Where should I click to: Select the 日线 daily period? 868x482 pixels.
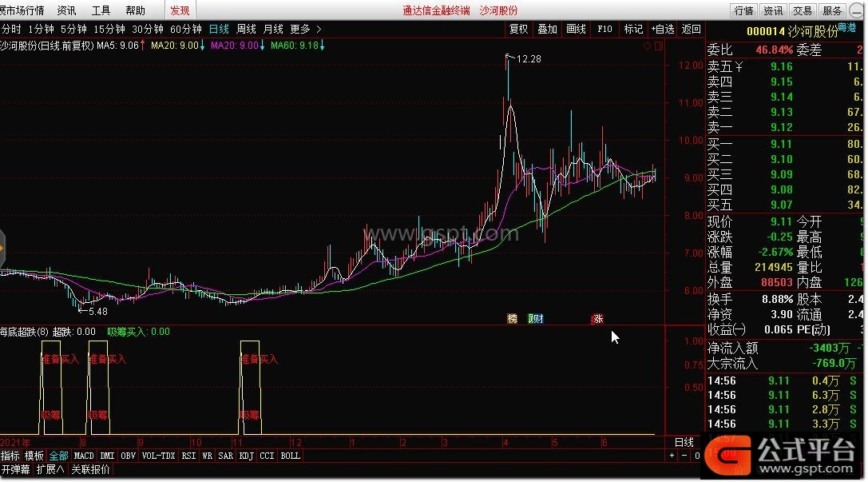click(x=219, y=29)
